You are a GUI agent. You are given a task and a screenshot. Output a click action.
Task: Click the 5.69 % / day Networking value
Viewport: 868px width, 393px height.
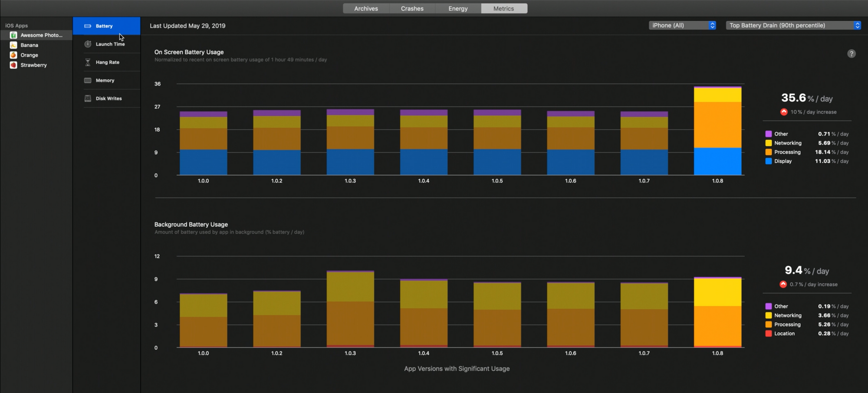[x=833, y=143]
